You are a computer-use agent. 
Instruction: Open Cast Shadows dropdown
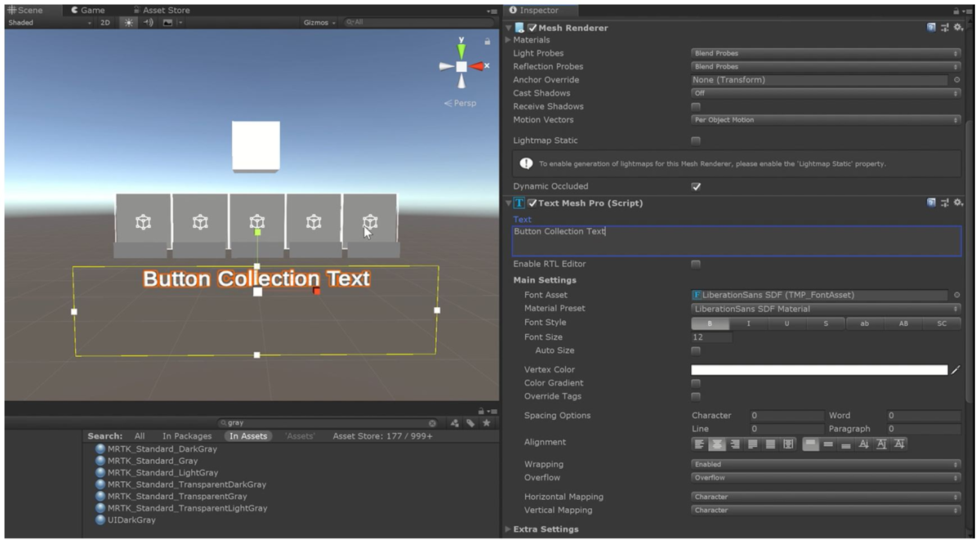pyautogui.click(x=826, y=93)
